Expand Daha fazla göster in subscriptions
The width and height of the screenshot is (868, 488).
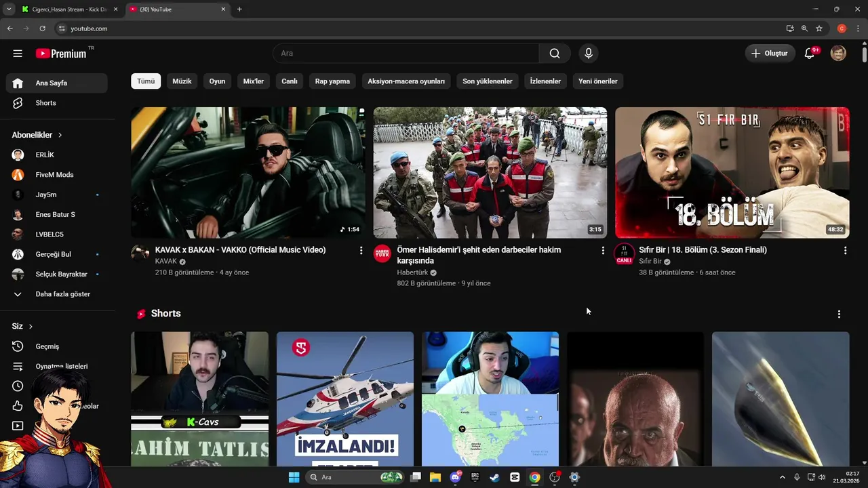click(x=57, y=294)
